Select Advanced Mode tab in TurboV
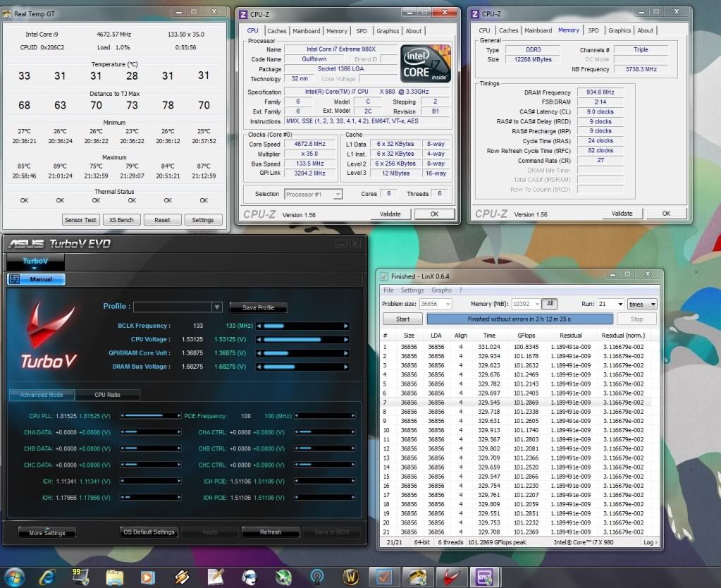Viewport: 721px width, 588px height. tap(42, 395)
